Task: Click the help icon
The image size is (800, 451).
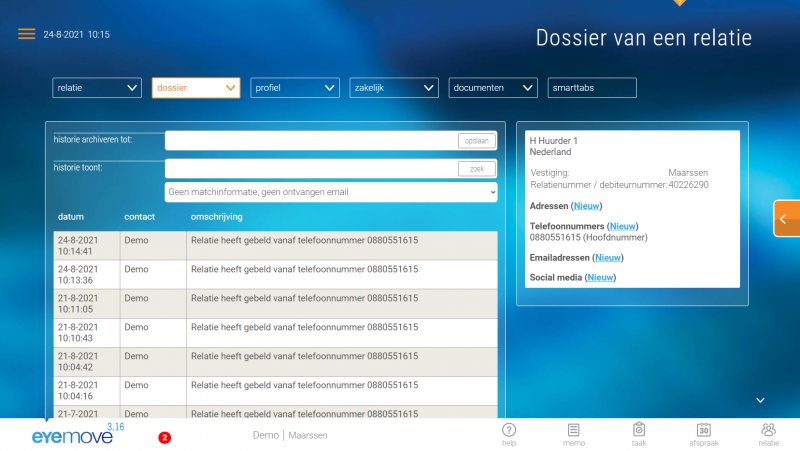Action: click(509, 434)
